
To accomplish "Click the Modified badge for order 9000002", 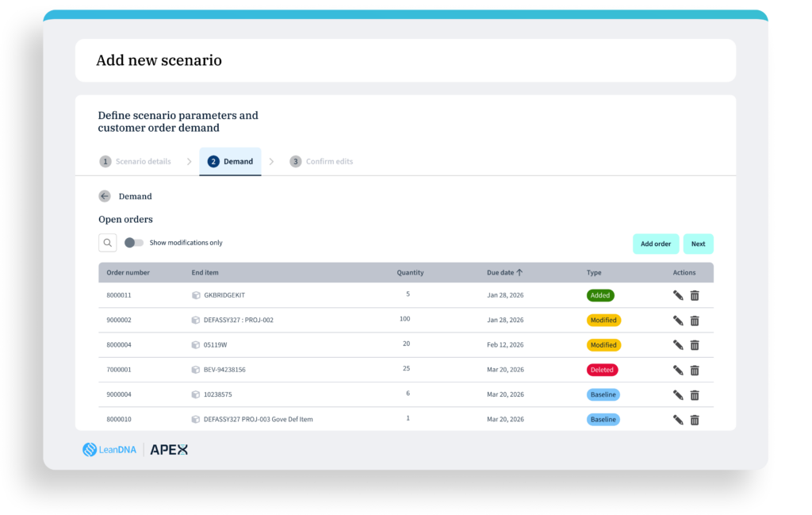I will [x=603, y=321].
